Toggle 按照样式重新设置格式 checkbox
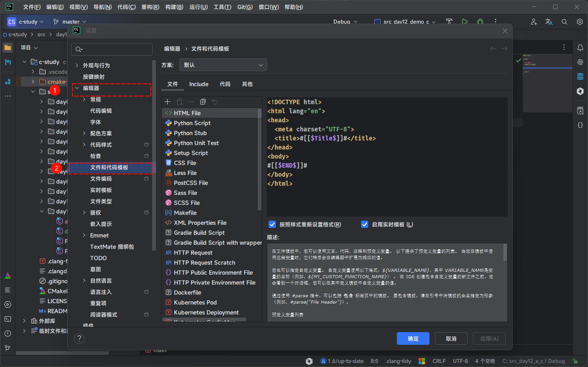 pos(272,224)
